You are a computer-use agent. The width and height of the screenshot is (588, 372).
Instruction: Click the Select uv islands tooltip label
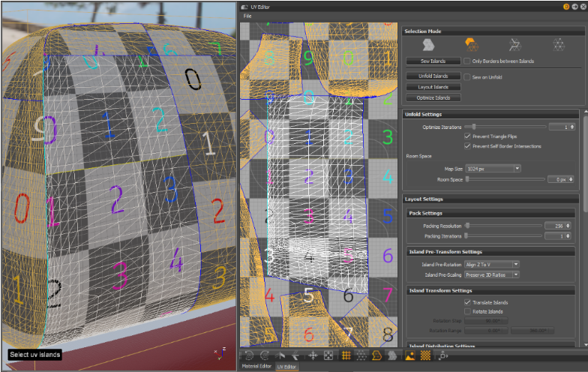tap(34, 354)
